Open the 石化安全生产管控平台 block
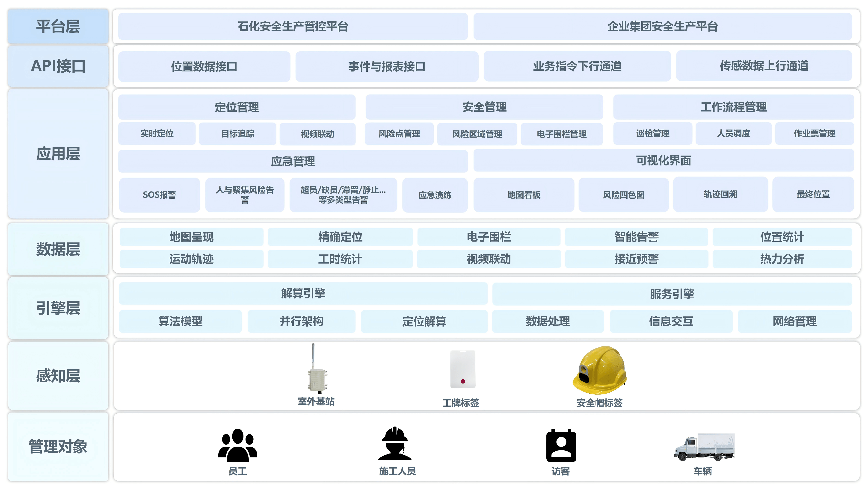This screenshot has height=492, width=868. click(x=293, y=26)
